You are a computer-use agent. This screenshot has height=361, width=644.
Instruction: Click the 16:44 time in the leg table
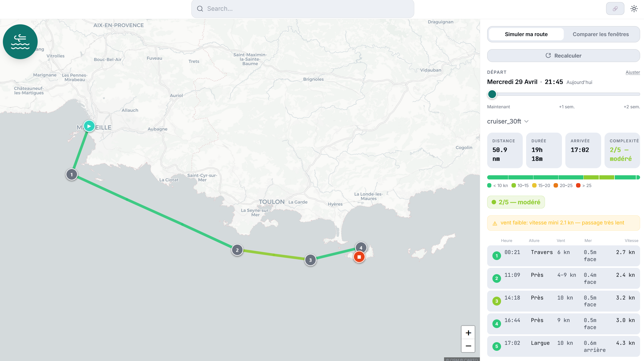point(512,320)
